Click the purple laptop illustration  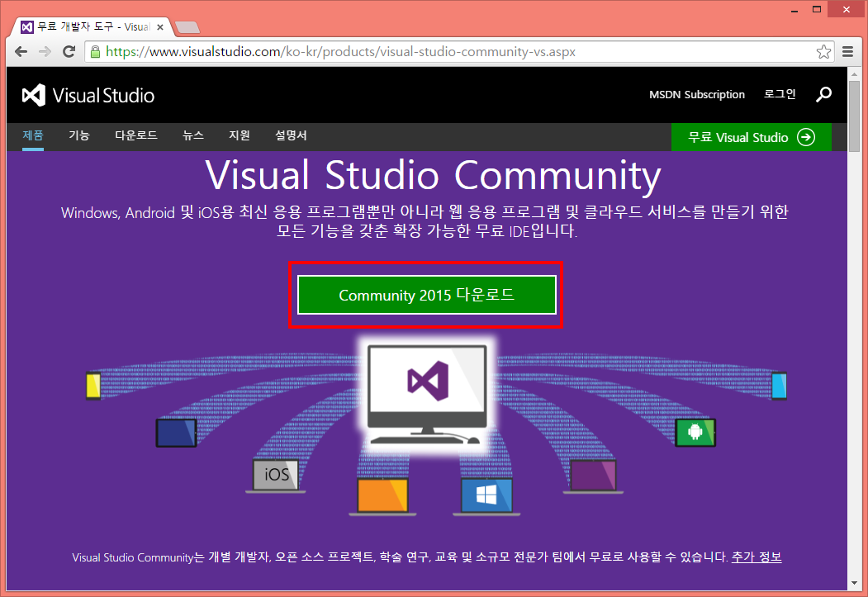pos(594,476)
